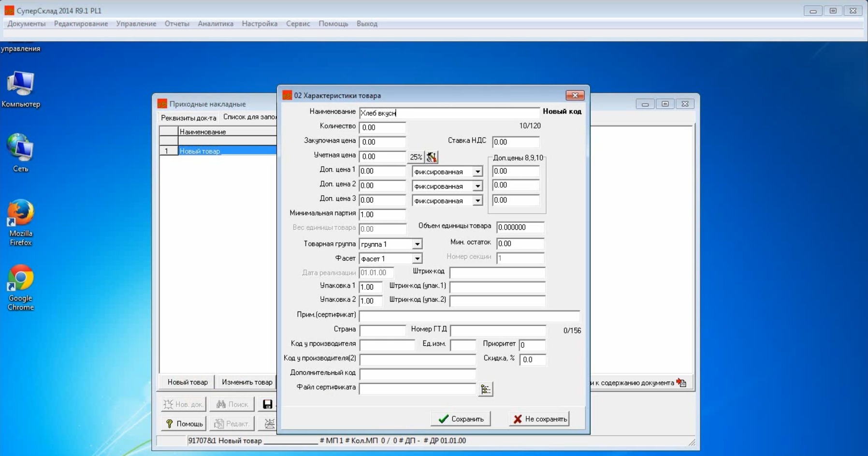Click the certificate file browse icon
The width and height of the screenshot is (868, 456).
coord(485,389)
